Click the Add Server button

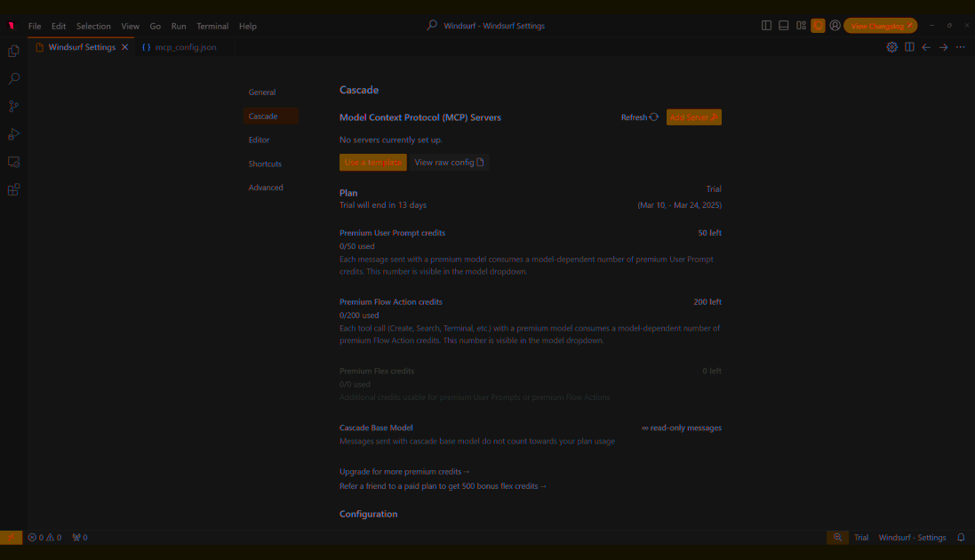pyautogui.click(x=693, y=116)
